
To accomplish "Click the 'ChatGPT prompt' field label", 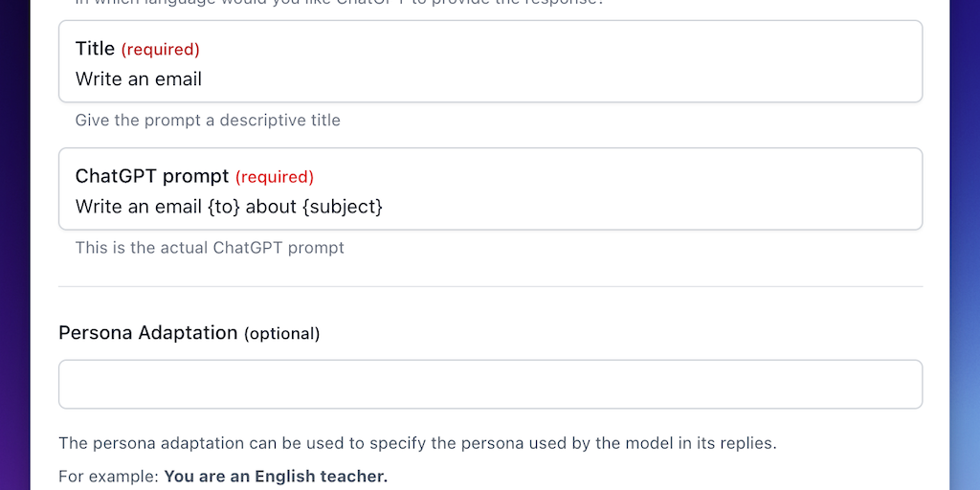I will point(151,176).
